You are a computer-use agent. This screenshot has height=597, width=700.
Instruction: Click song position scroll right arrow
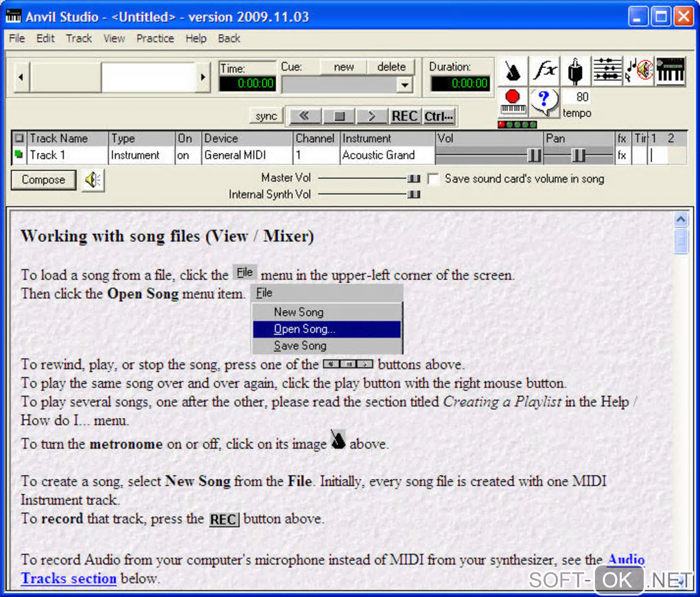[x=203, y=78]
